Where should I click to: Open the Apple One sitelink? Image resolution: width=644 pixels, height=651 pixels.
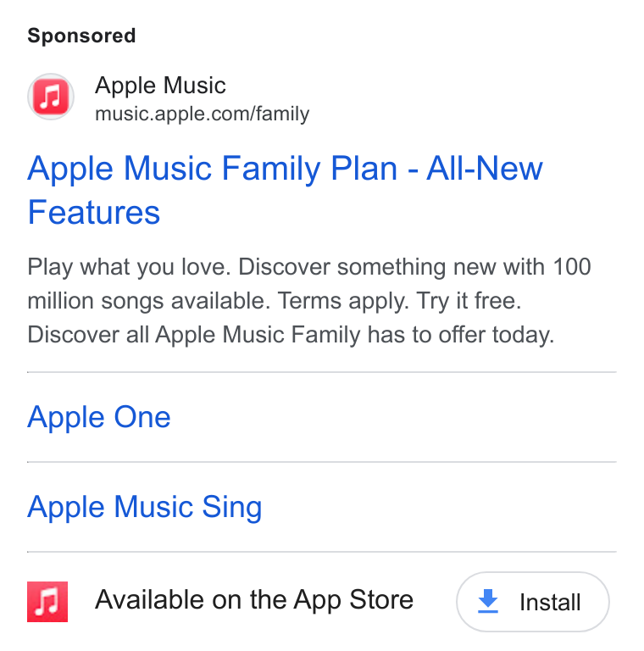pos(99,417)
